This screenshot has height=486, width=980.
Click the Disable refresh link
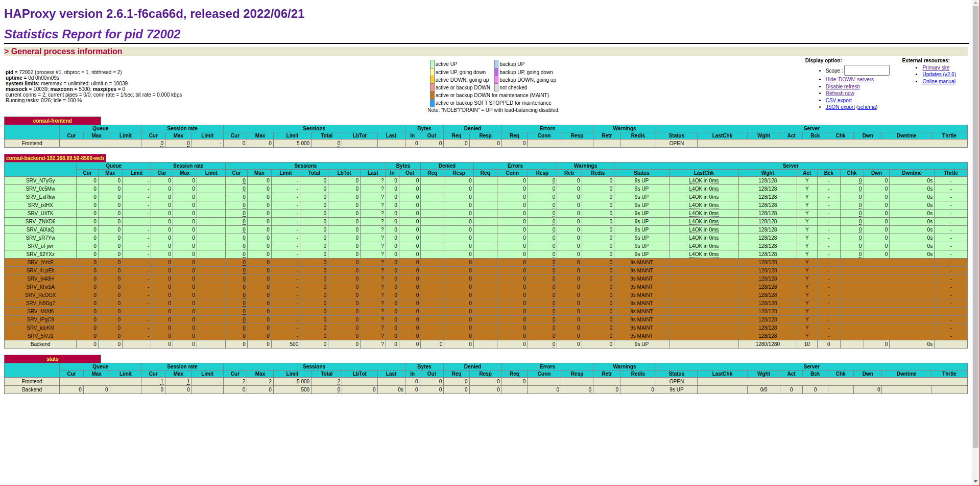pos(842,87)
